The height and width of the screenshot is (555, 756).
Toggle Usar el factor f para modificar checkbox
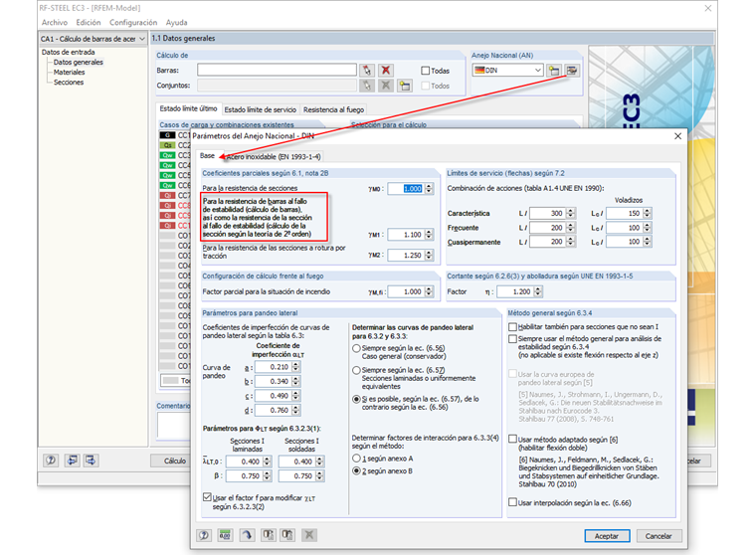[x=207, y=497]
